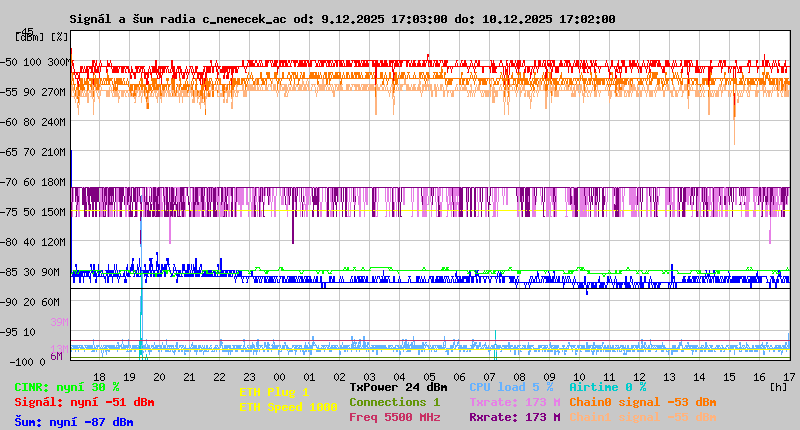Screen dimensions: 800x430
Task: Click the "CPU load 5 %" legend text
Action: [511, 387]
